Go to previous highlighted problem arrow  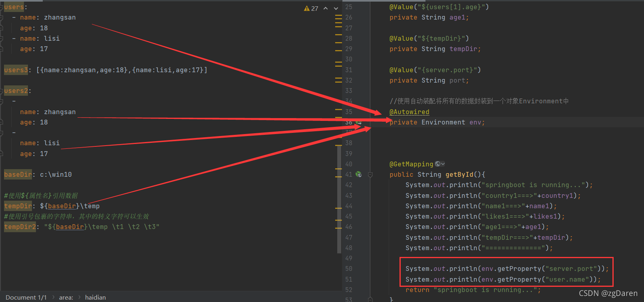point(326,8)
